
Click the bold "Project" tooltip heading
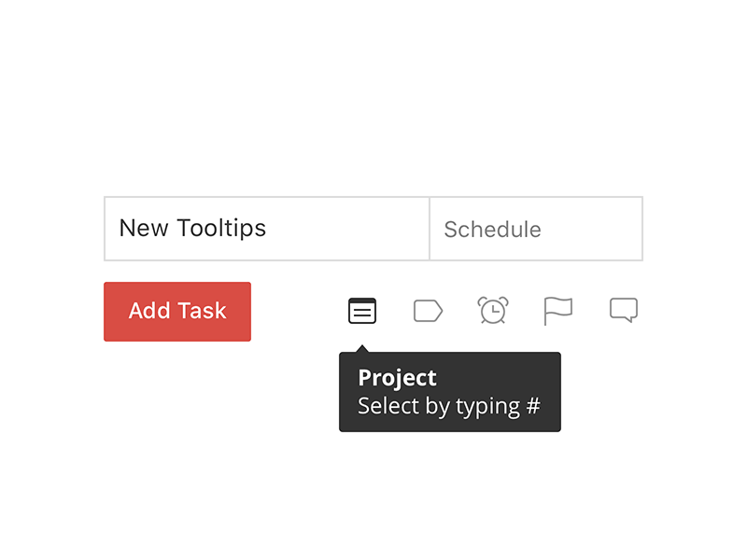click(397, 378)
